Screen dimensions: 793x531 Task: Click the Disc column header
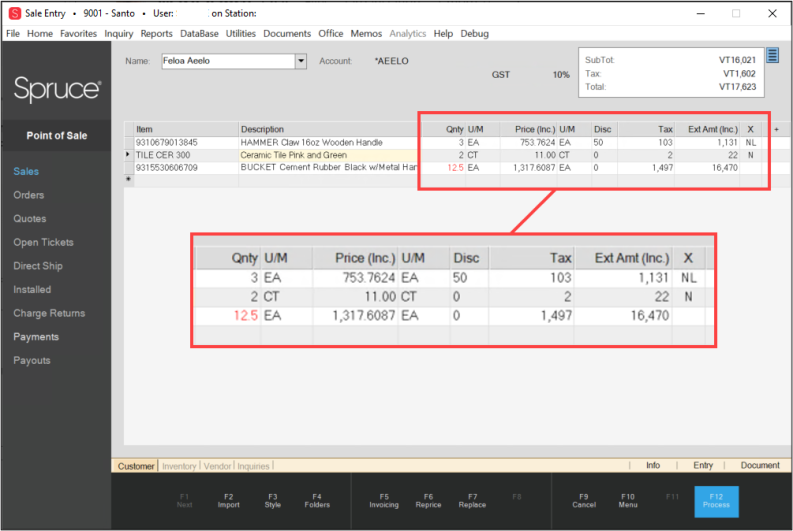[x=604, y=129]
